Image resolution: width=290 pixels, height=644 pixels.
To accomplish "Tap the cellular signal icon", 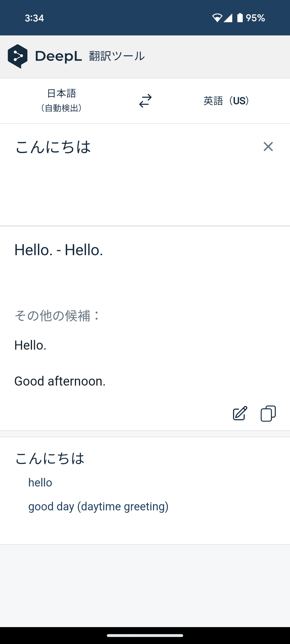I will pyautogui.click(x=228, y=18).
